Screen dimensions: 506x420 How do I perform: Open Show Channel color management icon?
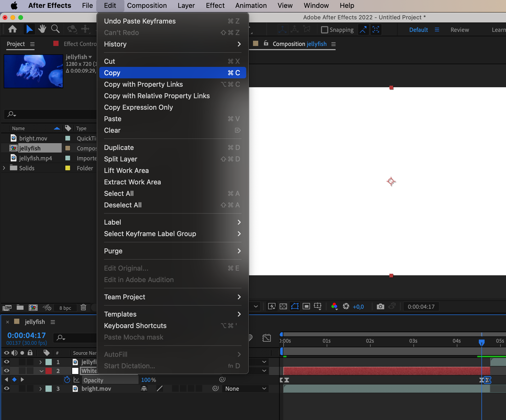click(334, 306)
